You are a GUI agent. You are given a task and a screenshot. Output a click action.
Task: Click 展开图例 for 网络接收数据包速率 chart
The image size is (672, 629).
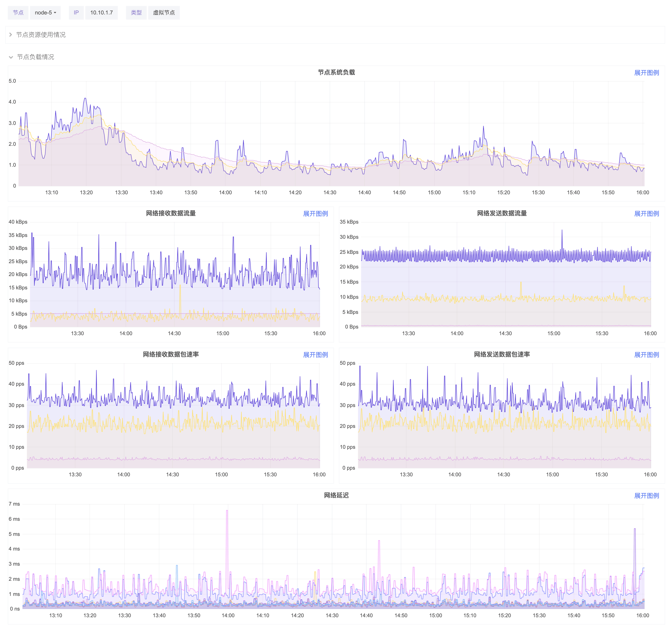click(315, 355)
